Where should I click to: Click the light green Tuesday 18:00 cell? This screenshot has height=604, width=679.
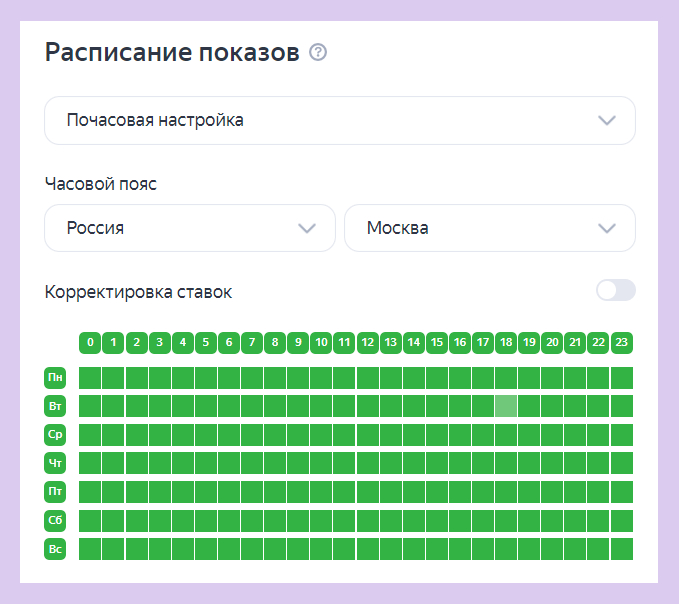[506, 406]
